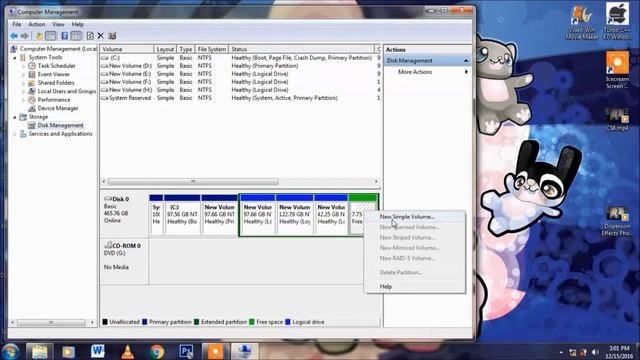Sort by the Layout column header

click(165, 49)
